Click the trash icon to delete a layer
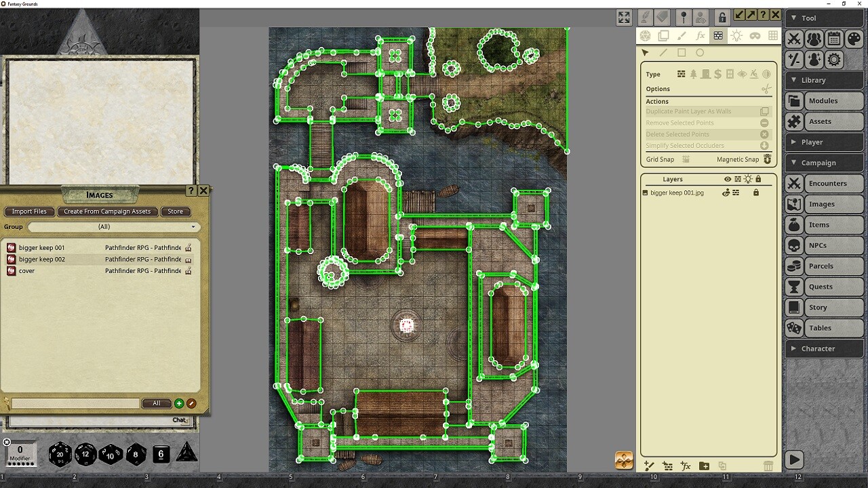 (768, 466)
